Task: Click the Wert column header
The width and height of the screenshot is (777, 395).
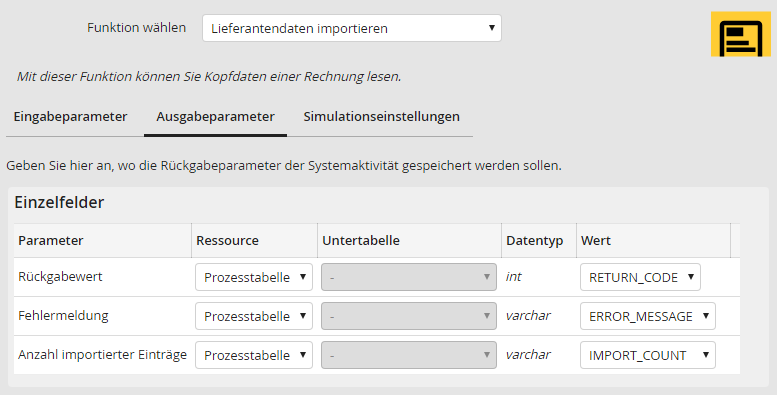Action: pos(596,240)
